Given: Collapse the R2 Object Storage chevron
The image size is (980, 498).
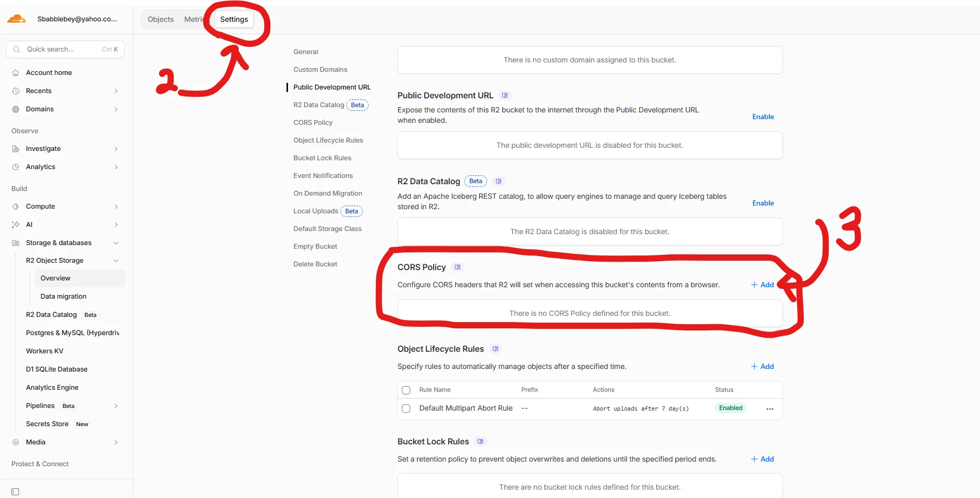Looking at the screenshot, I should 116,261.
